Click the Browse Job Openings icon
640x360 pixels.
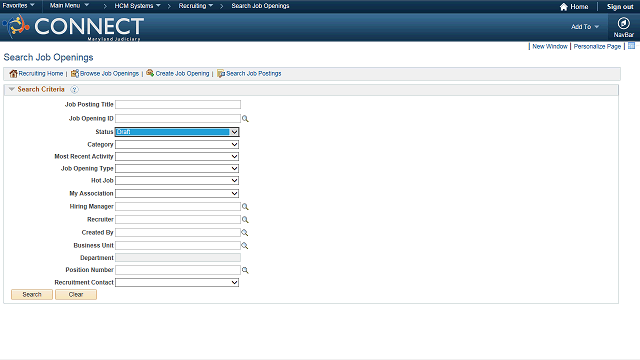coord(75,73)
